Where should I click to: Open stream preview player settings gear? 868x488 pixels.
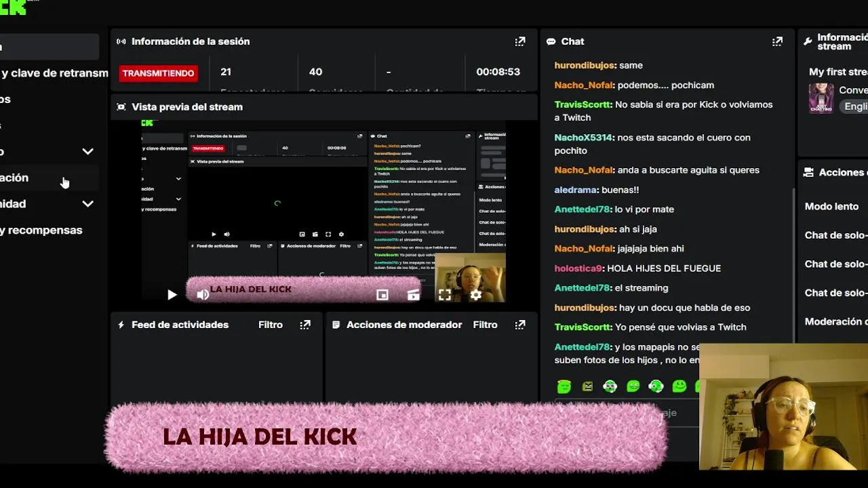coord(476,295)
